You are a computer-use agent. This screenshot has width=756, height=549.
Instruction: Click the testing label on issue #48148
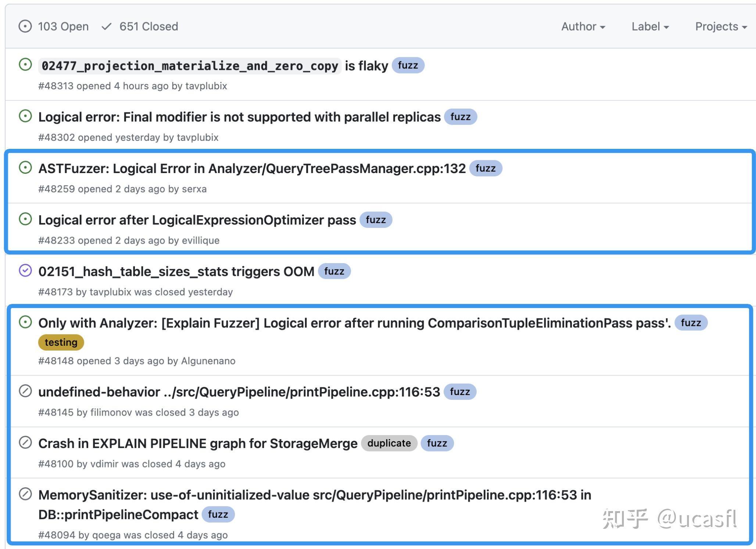(x=61, y=342)
